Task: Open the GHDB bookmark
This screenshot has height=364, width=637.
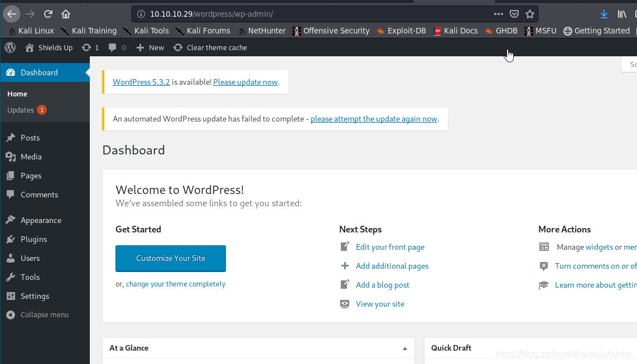Action: [x=501, y=31]
